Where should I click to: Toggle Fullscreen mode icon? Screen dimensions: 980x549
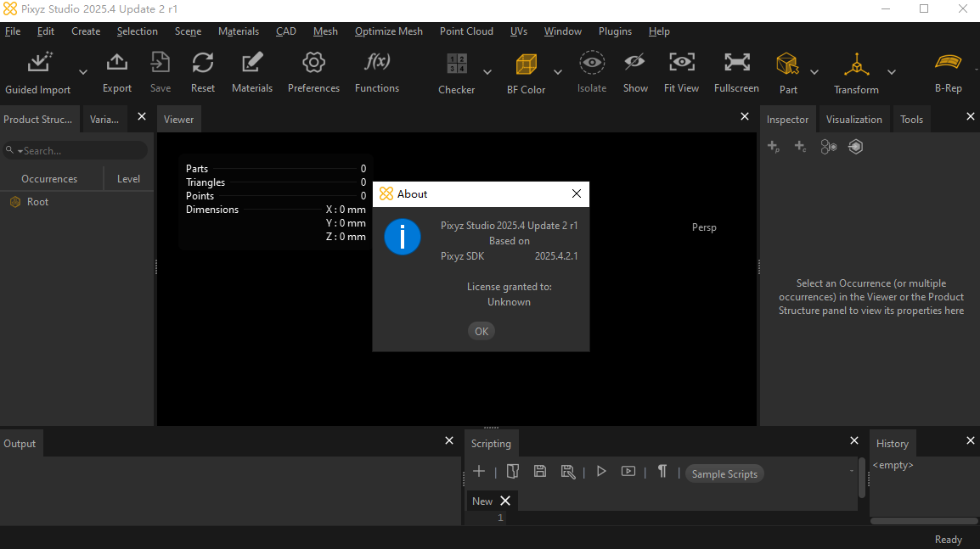pos(737,62)
